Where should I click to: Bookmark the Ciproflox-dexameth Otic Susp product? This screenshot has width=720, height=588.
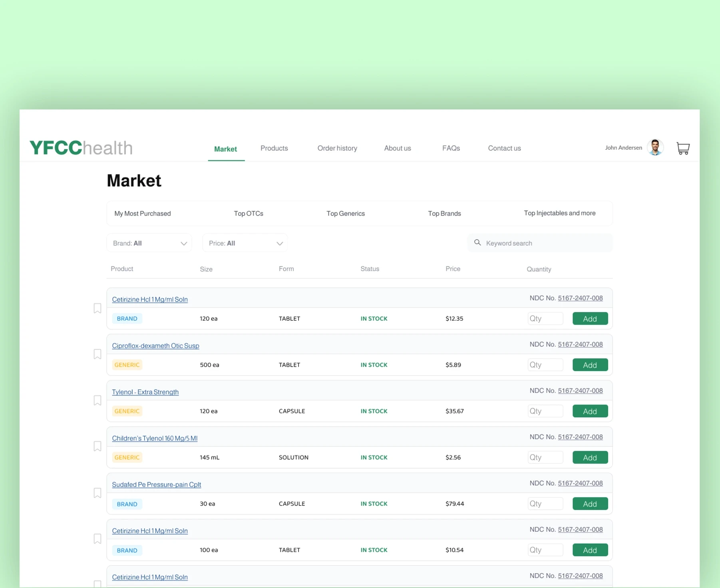(97, 354)
